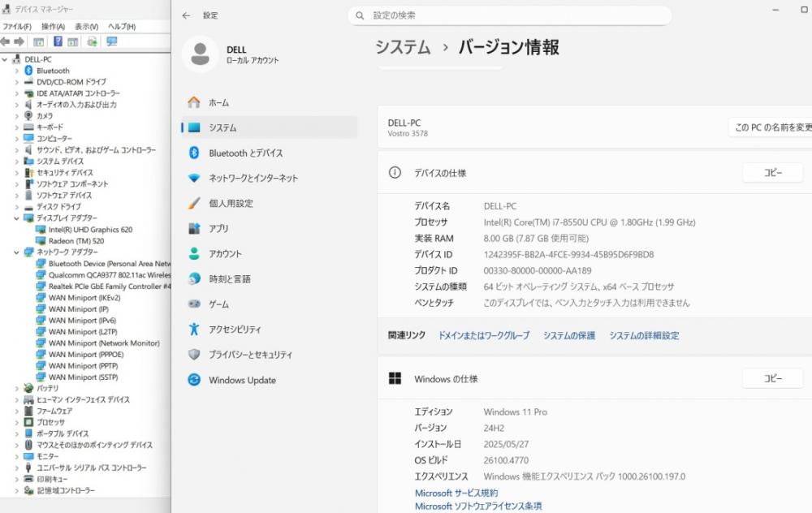This screenshot has height=513, width=812.
Task: Click the Forward arrow in Device Manager toolbar
Action: pyautogui.click(x=19, y=41)
